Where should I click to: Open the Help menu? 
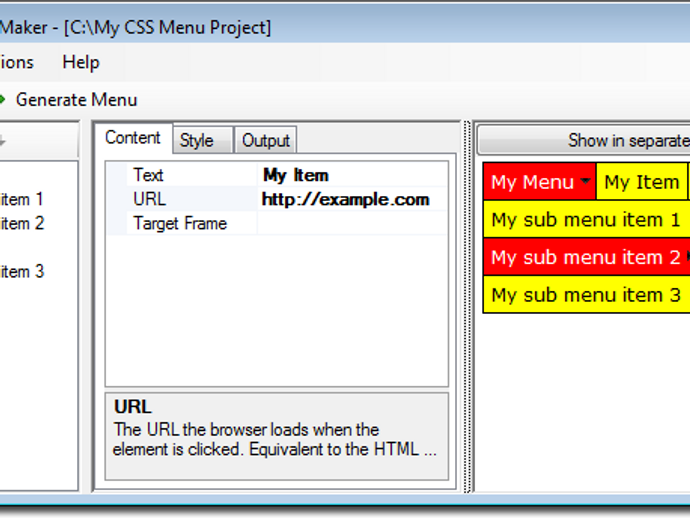pyautogui.click(x=81, y=62)
